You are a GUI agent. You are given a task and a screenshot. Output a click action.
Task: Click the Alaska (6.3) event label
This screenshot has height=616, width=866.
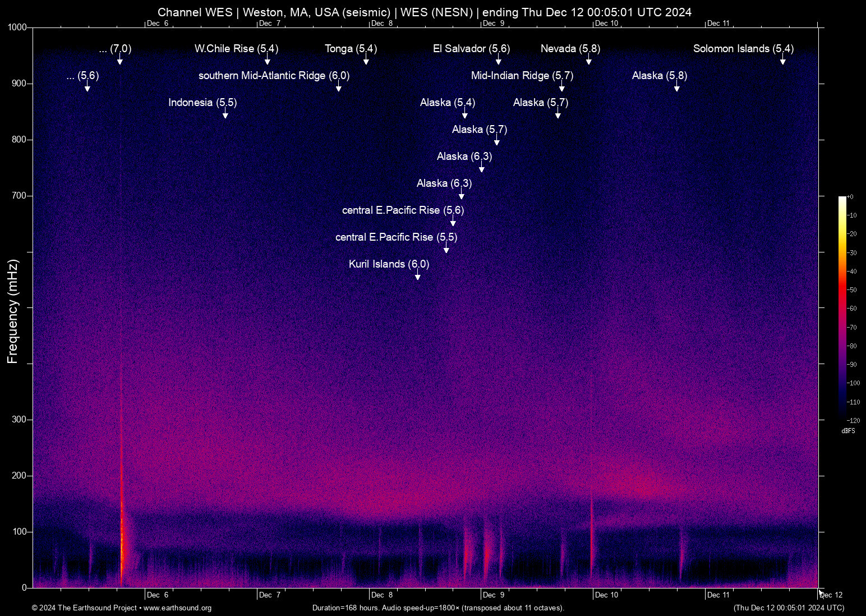point(464,157)
